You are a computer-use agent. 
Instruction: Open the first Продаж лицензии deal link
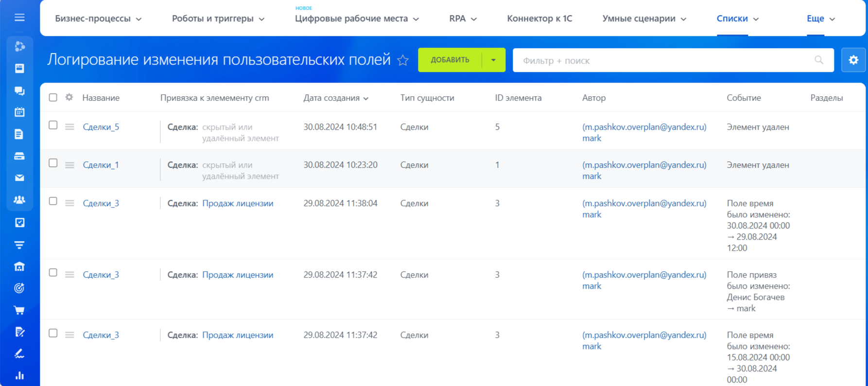[238, 203]
